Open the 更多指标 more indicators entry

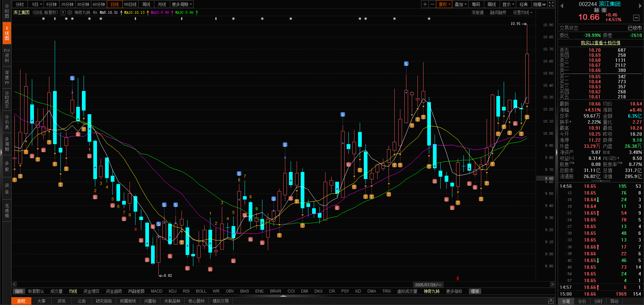[454, 291]
